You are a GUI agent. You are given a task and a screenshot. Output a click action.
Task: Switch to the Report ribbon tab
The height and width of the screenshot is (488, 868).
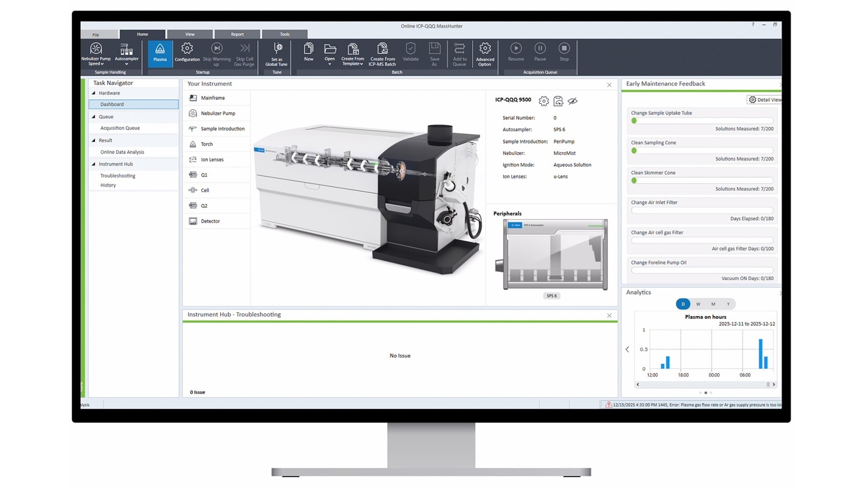coord(237,34)
